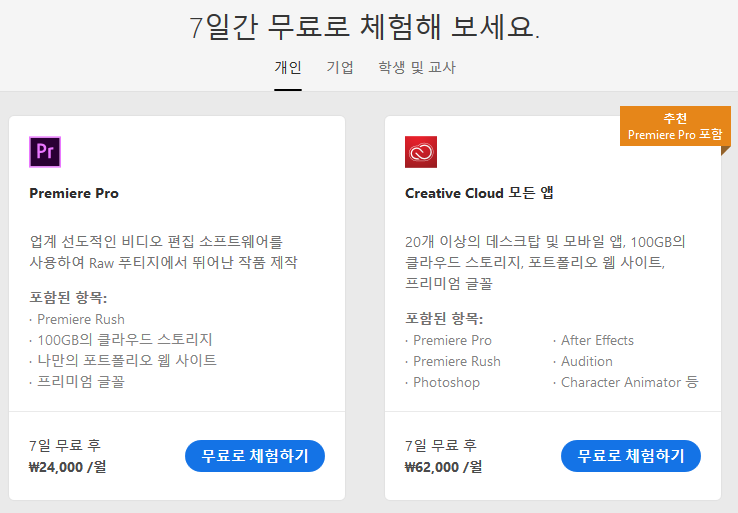Click the orange 추천 Premiere Pro 포함 badge
The height and width of the screenshot is (513, 738).
tap(675, 126)
